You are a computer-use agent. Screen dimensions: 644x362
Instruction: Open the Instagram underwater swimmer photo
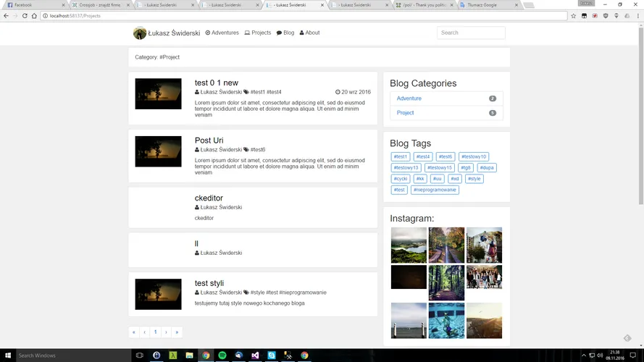point(446,321)
